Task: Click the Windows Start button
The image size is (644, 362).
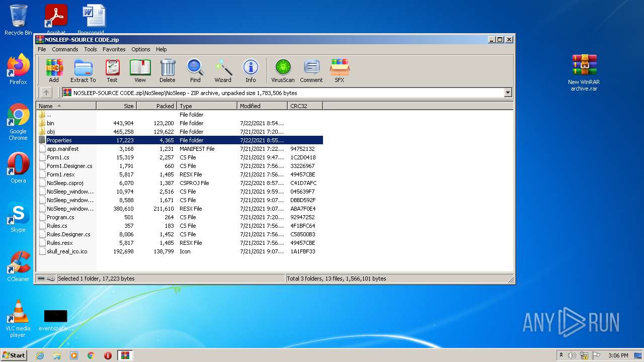Action: [x=14, y=355]
